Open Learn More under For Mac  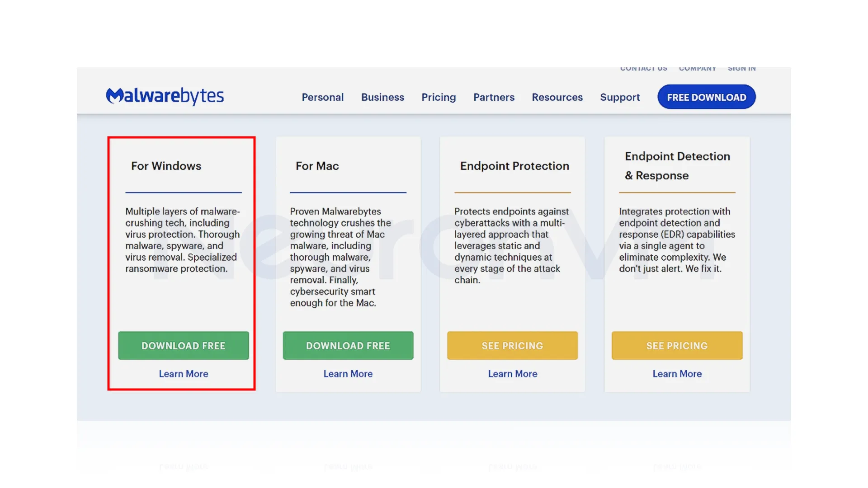pyautogui.click(x=348, y=374)
